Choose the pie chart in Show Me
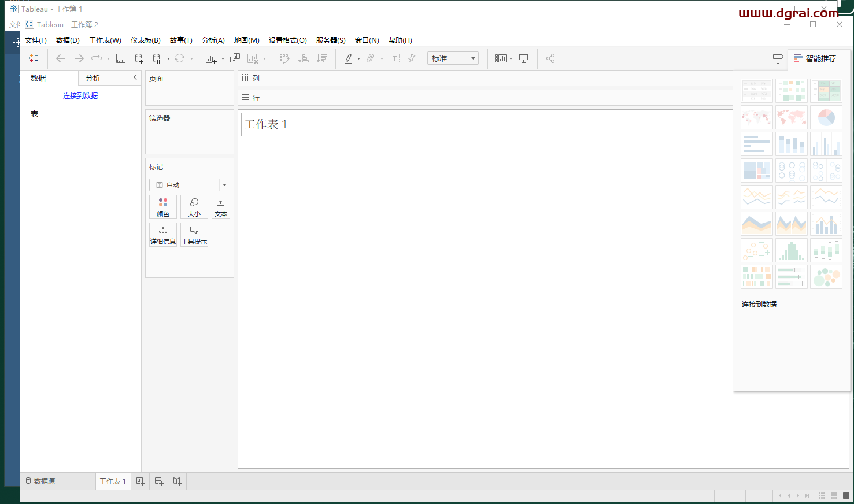The width and height of the screenshot is (854, 504). tap(826, 117)
